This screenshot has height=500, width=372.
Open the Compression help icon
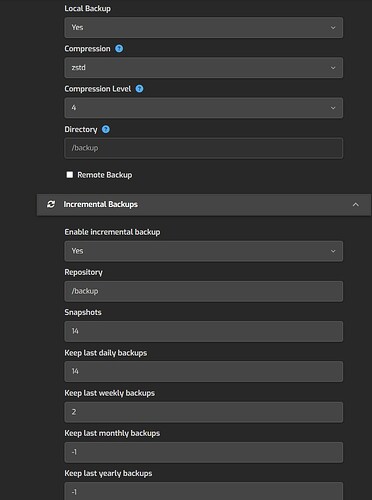[x=119, y=49]
